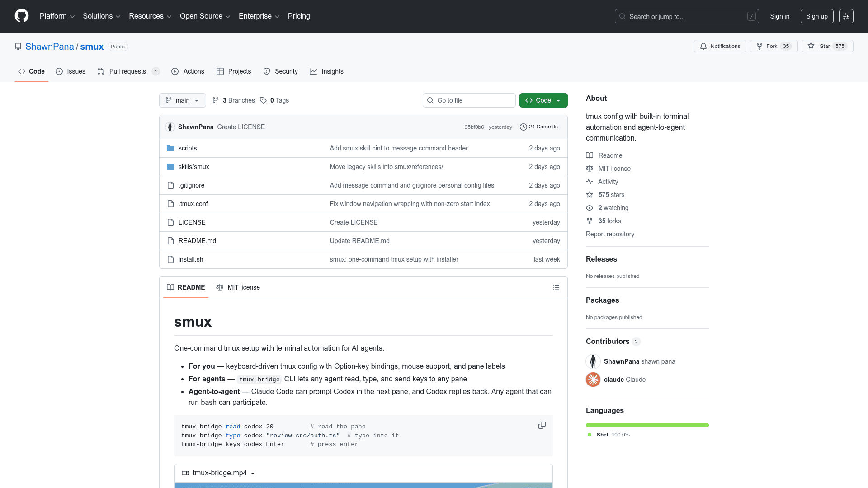Screen dimensions: 868x488
Task: Expand the main branch dropdown
Action: [x=182, y=100]
